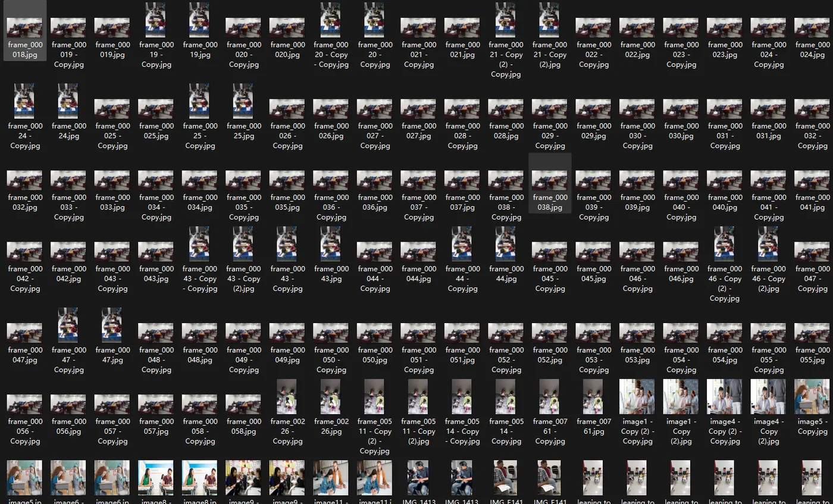Pick portrait thumbnail frame_00043 - Copy (2).jpg
Image resolution: width=833 pixels, height=504 pixels.
(243, 244)
